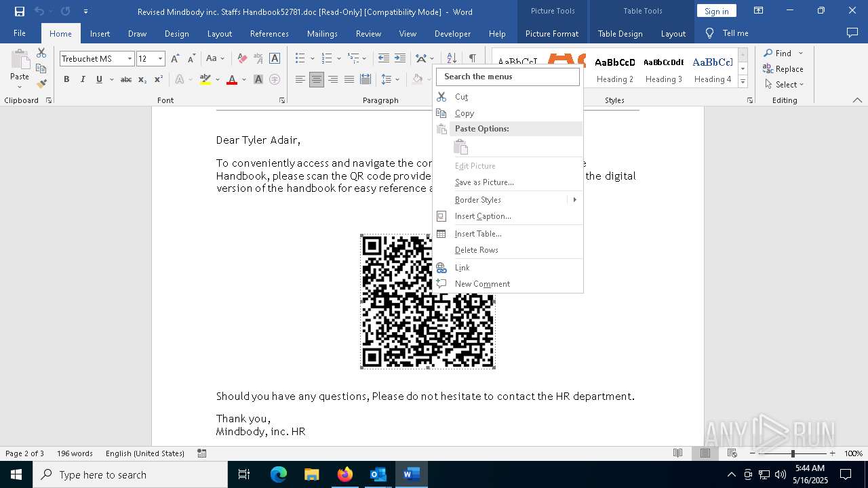Open Read Mode view from the status bar

click(x=677, y=453)
